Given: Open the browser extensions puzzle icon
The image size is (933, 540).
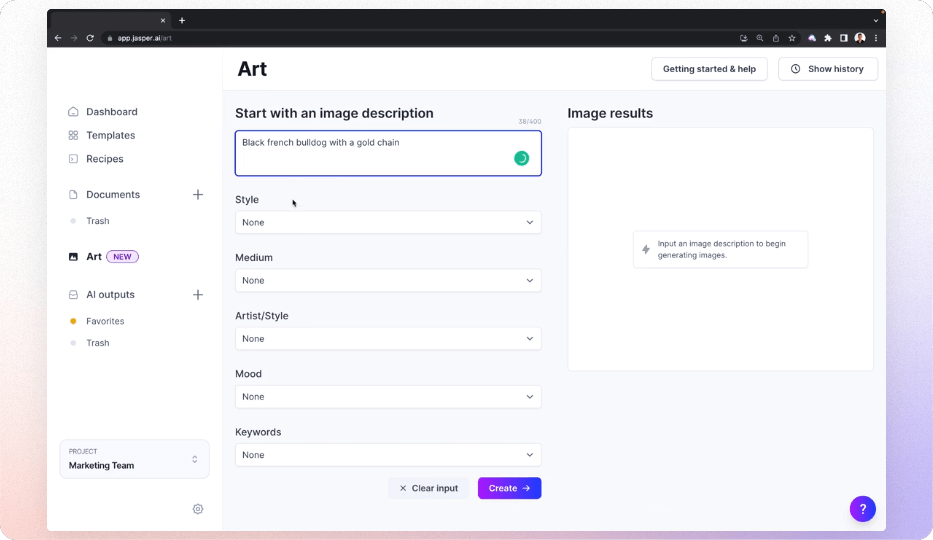Looking at the screenshot, I should point(828,38).
